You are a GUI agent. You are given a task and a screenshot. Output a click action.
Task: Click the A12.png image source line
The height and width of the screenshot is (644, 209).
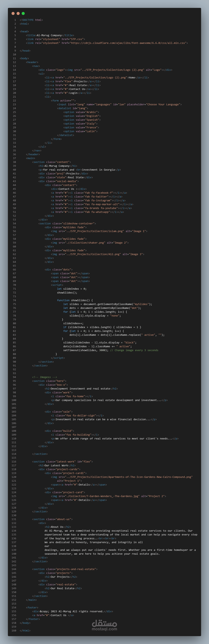pos(98,254)
